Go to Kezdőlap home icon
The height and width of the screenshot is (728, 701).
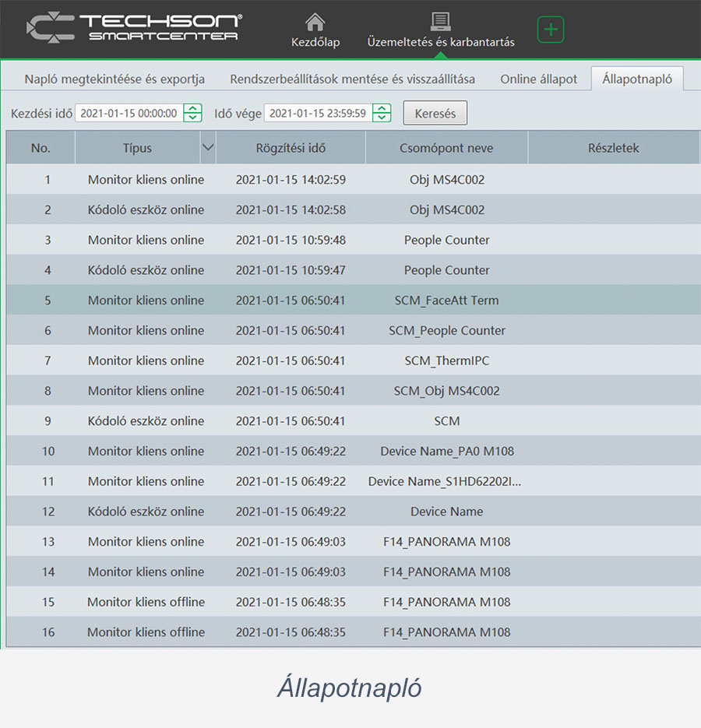(x=315, y=23)
